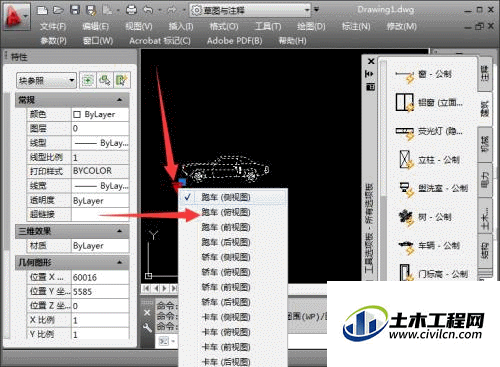
Task: Collapse the 常规 properties section
Action: pyautogui.click(x=119, y=100)
